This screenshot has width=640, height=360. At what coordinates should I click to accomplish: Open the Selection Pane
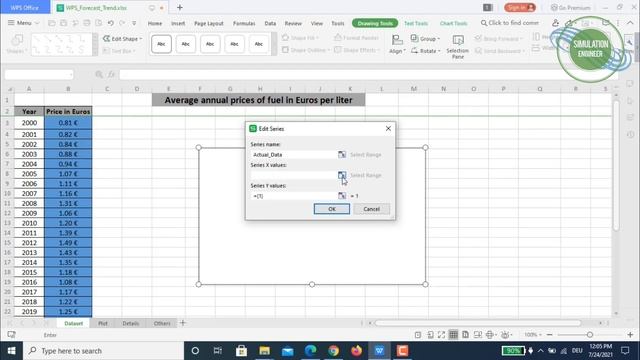458,47
